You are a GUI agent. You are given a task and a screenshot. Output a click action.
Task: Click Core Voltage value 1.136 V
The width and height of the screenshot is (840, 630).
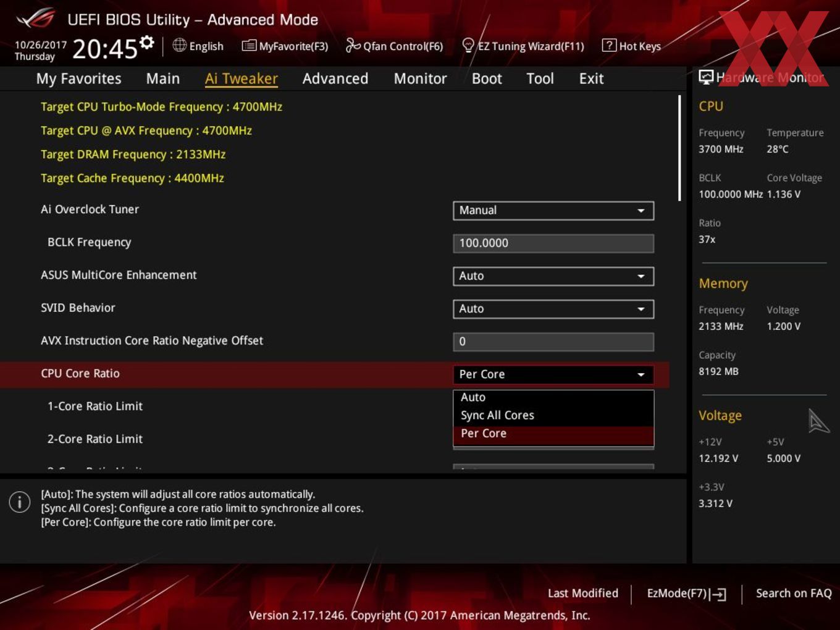click(x=784, y=194)
